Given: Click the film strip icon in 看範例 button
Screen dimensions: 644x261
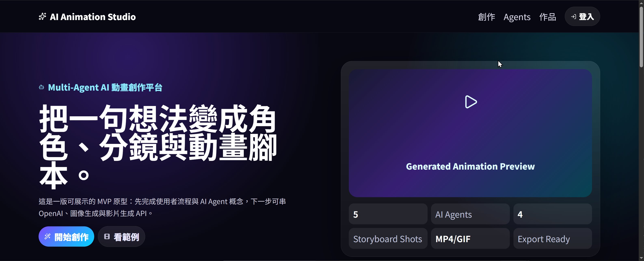Looking at the screenshot, I should click(x=107, y=236).
